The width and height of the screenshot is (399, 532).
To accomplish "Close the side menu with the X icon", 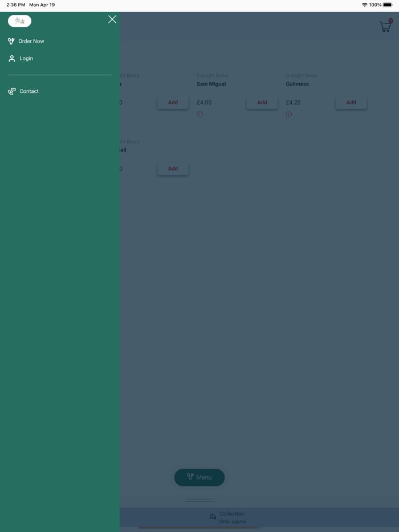I will (112, 19).
